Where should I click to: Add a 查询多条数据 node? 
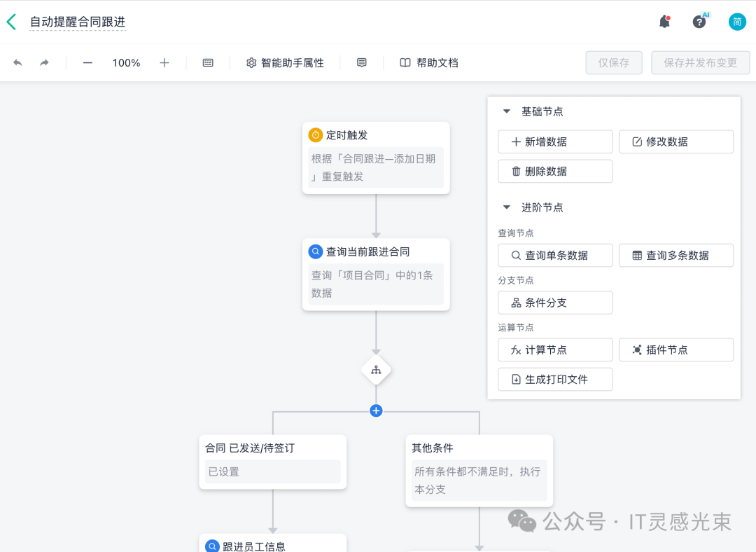point(676,256)
